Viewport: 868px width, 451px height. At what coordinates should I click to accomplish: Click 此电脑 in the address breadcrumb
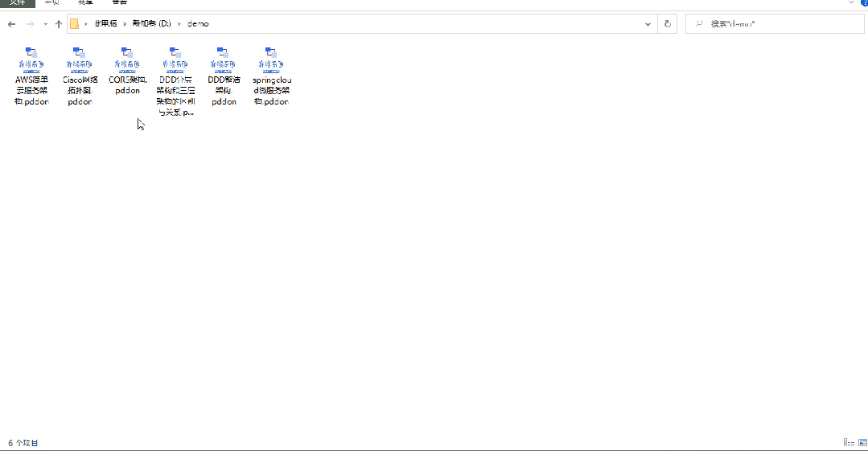point(105,24)
